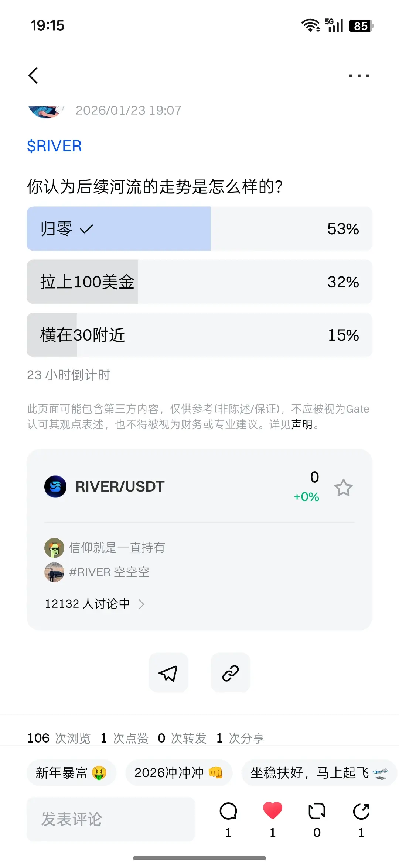Choose quick reply 新年暴富
This screenshot has width=399, height=868.
point(71,772)
